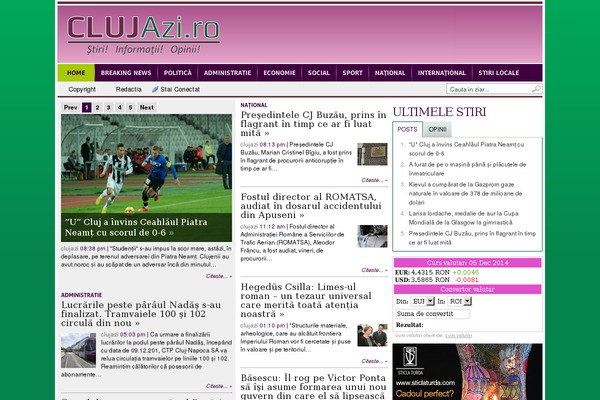600x400 pixels.
Task: Open the BREAKING NEWS menu item
Action: (126, 73)
